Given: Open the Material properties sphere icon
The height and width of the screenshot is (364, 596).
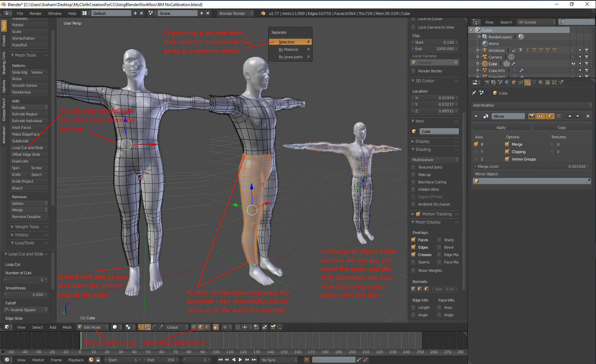Looking at the screenshot, I should [541, 82].
